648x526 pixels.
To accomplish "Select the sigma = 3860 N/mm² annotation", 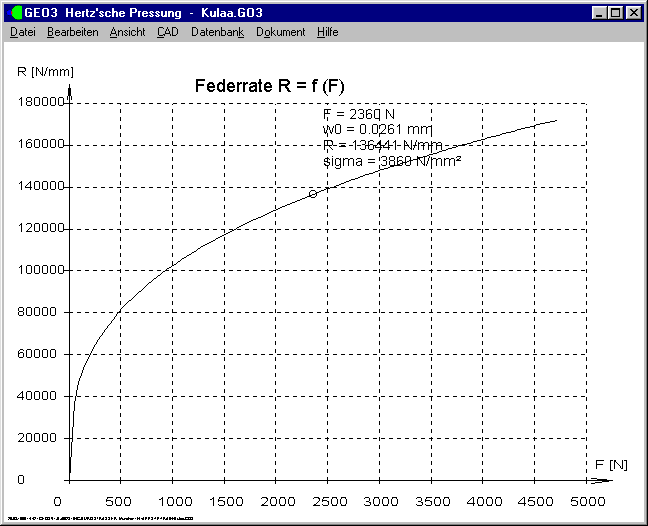I will click(391, 160).
